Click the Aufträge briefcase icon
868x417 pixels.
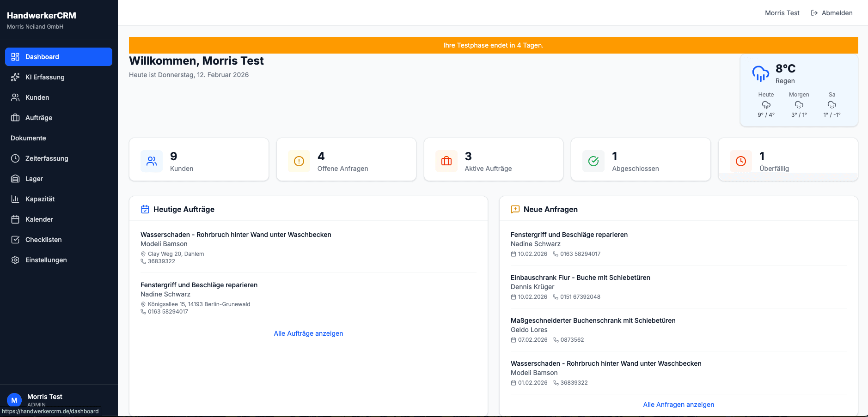pos(15,118)
